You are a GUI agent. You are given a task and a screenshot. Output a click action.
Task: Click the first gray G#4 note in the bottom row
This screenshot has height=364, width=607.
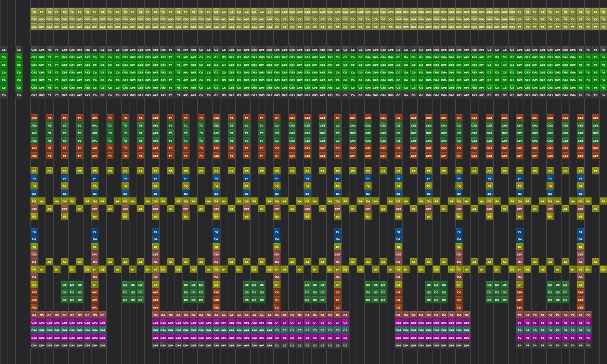point(34,345)
